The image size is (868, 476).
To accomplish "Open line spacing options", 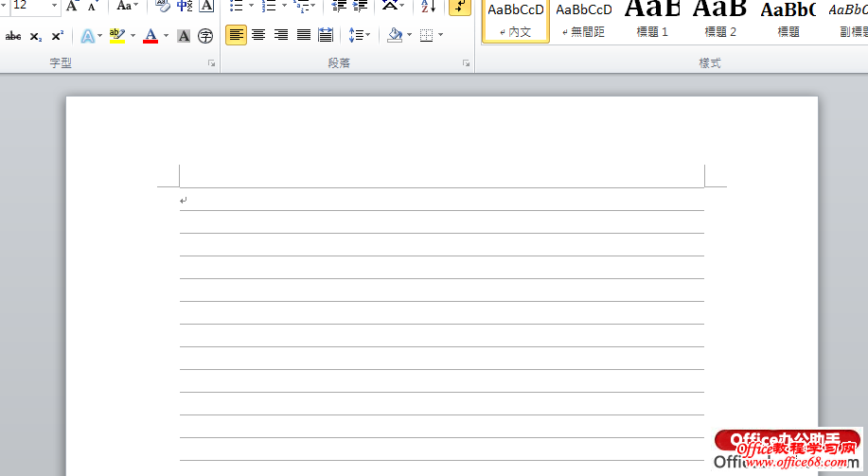I will pos(359,35).
